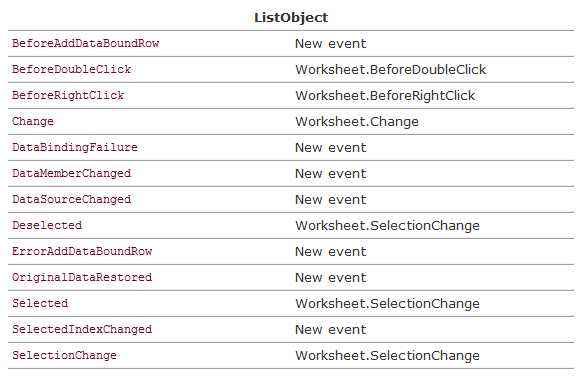Select the BeforeAddDataBoundRow event name
The height and width of the screenshot is (386, 587).
pos(86,43)
